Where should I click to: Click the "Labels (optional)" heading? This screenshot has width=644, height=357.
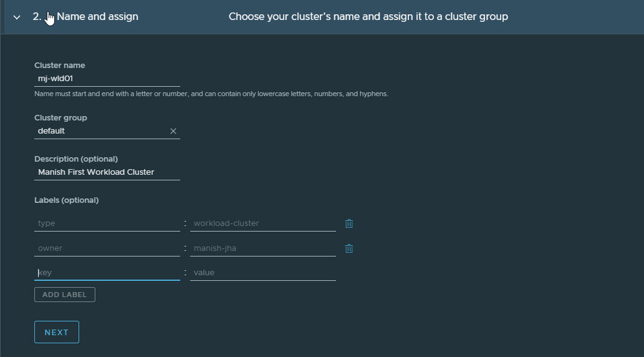(67, 200)
